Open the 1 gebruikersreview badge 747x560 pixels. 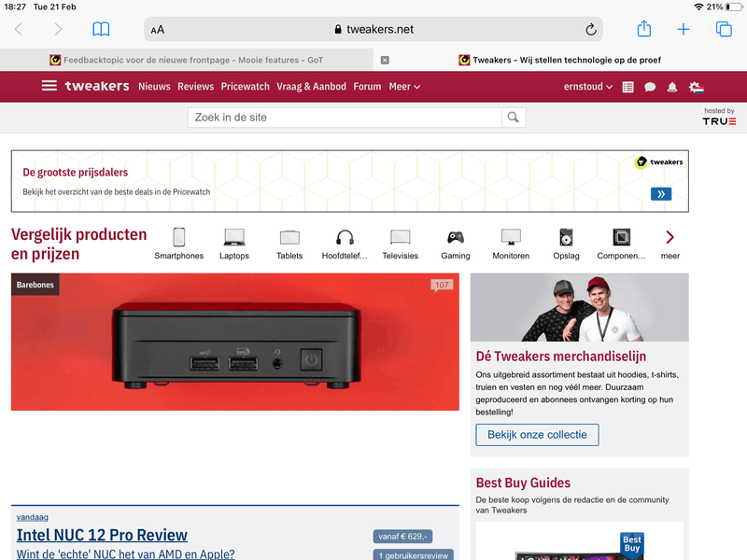pos(413,554)
